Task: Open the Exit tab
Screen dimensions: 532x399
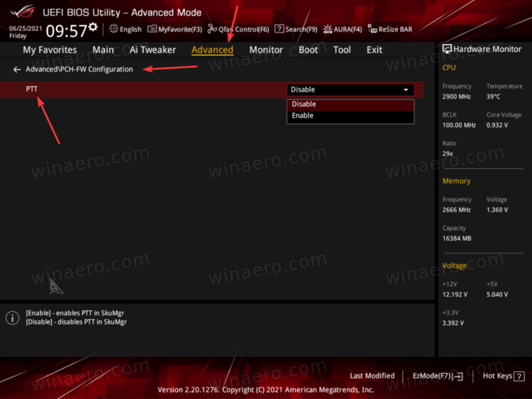Action: click(375, 50)
